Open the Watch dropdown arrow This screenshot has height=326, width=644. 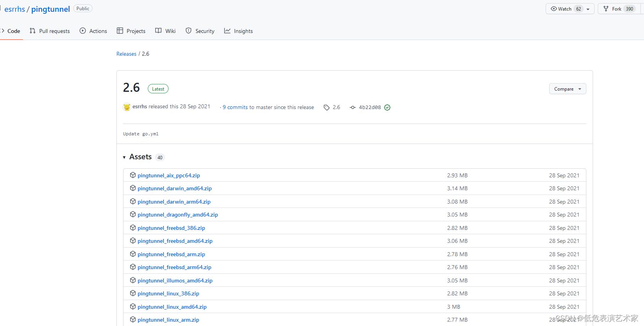[588, 9]
